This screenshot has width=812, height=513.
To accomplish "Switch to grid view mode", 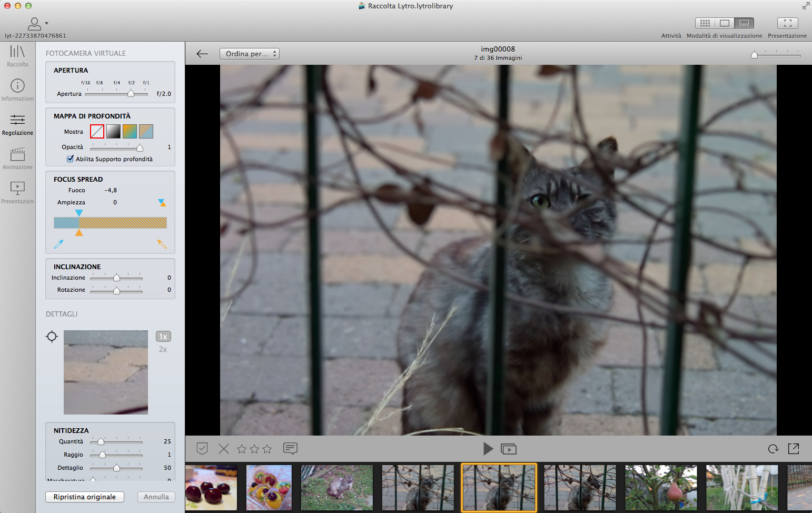I will pos(705,23).
